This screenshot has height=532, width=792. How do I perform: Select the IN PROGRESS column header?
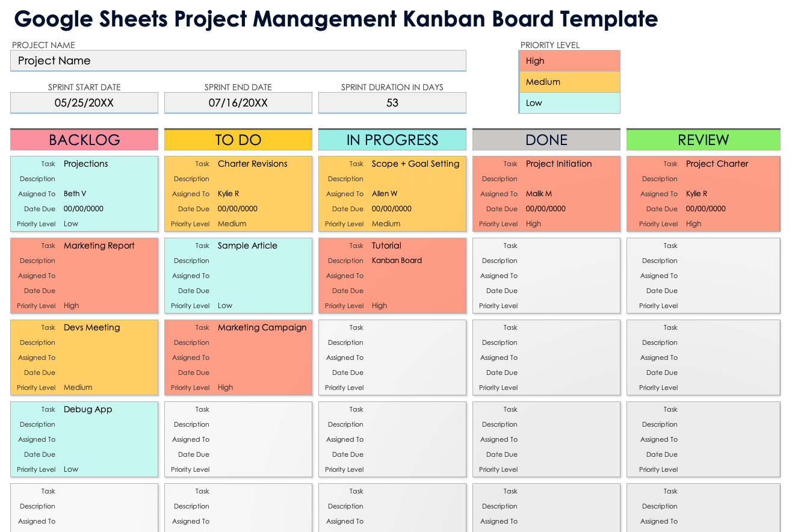click(x=392, y=140)
